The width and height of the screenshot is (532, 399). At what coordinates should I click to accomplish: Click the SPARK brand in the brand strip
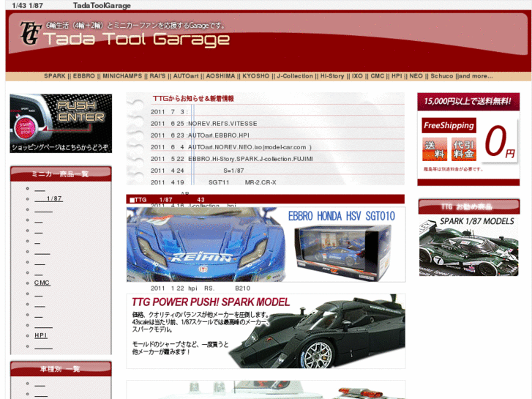coord(55,76)
